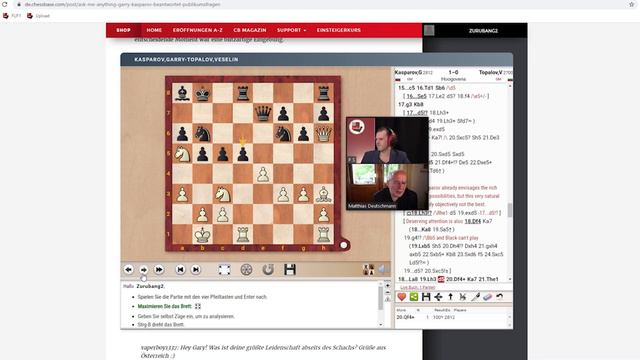Click info text scroll down arrow
Viewport: 640px width, 360px height.
click(x=381, y=324)
